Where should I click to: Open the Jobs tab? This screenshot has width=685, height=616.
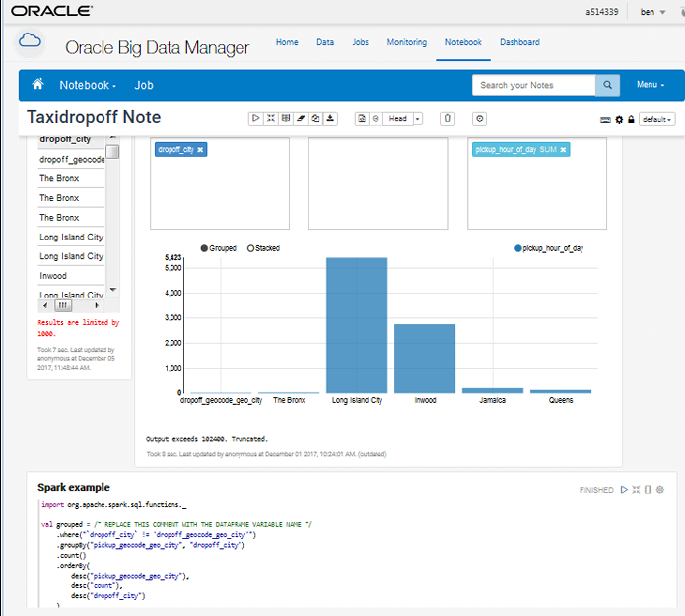[x=361, y=42]
